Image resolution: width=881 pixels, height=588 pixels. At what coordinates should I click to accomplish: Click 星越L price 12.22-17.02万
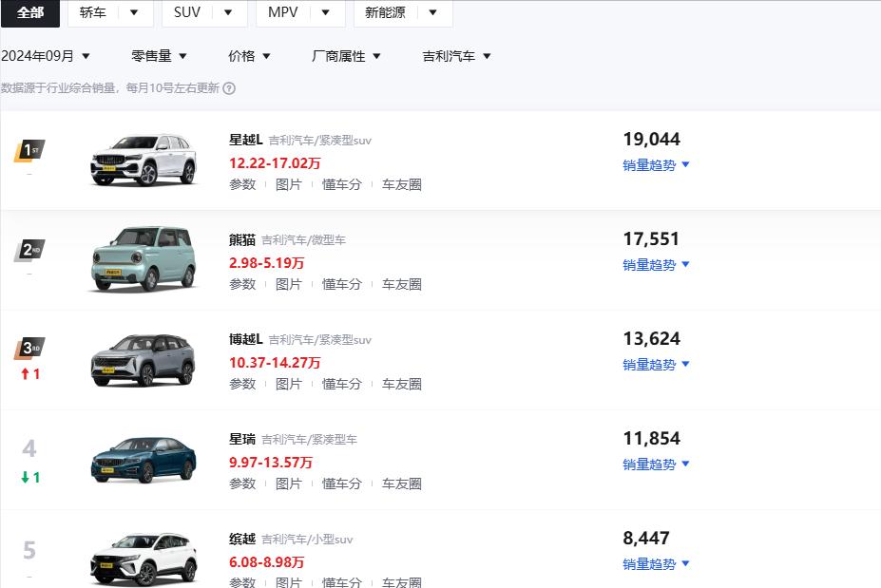tap(275, 163)
